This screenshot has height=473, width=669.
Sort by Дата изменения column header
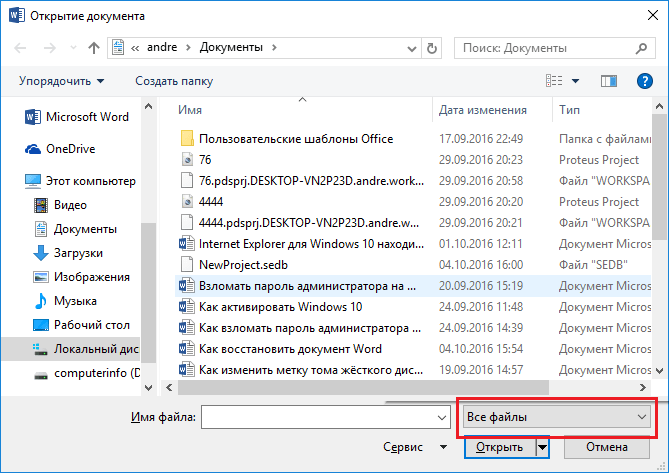(x=483, y=110)
